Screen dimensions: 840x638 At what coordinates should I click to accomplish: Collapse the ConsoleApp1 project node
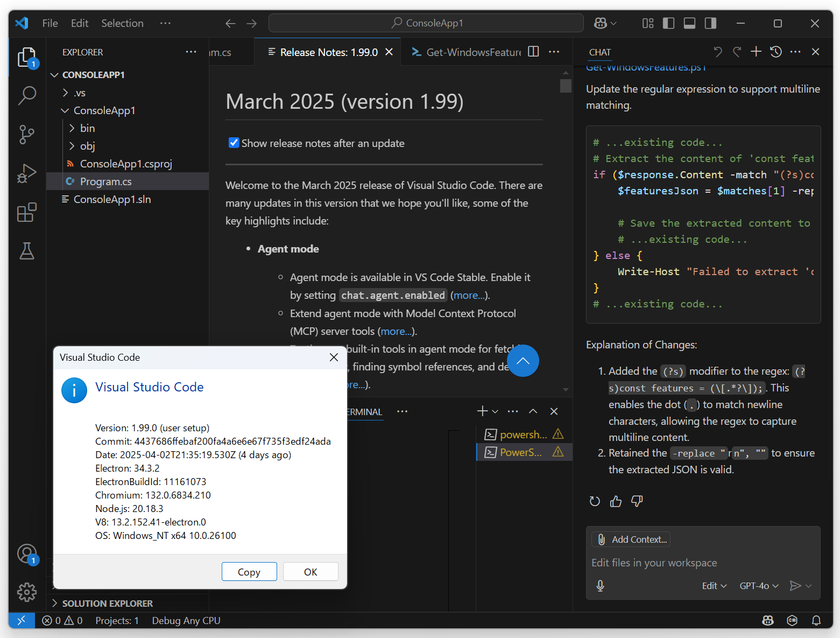65,110
